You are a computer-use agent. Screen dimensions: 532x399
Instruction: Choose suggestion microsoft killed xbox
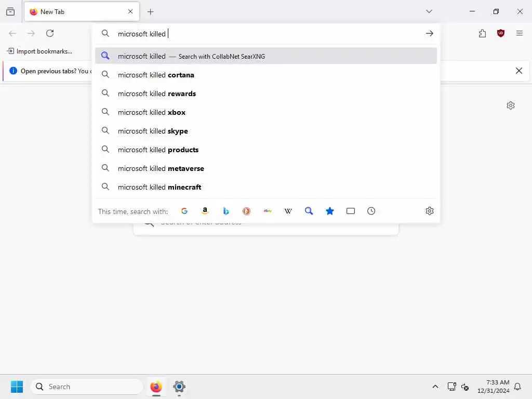click(266, 112)
